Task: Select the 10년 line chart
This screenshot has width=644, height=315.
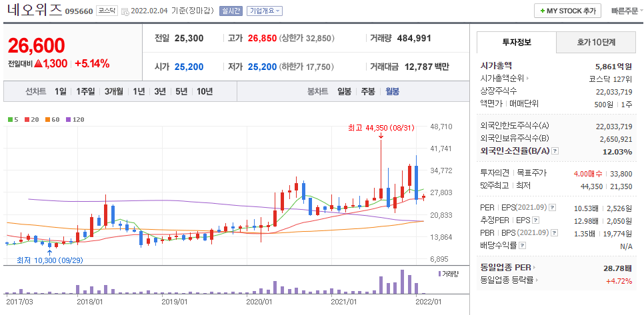Action: (x=205, y=91)
